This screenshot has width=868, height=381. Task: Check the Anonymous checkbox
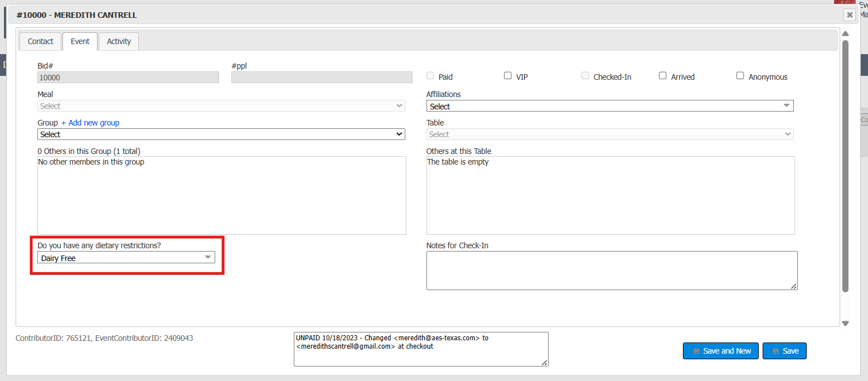[740, 76]
